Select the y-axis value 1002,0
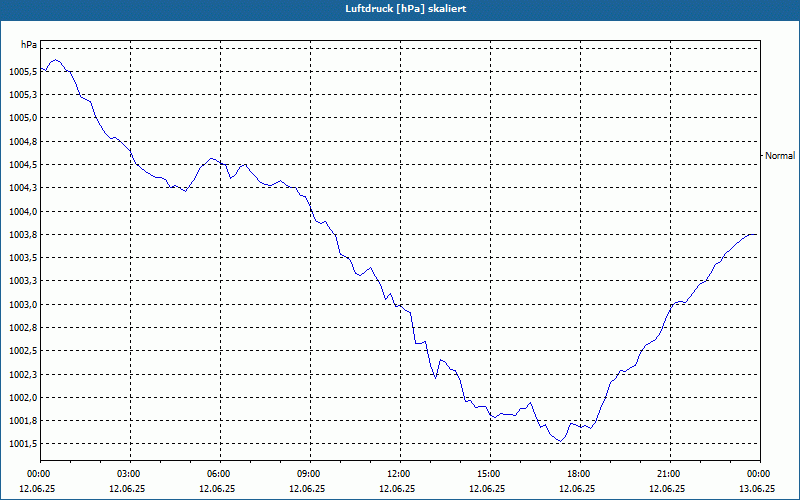 click(23, 398)
